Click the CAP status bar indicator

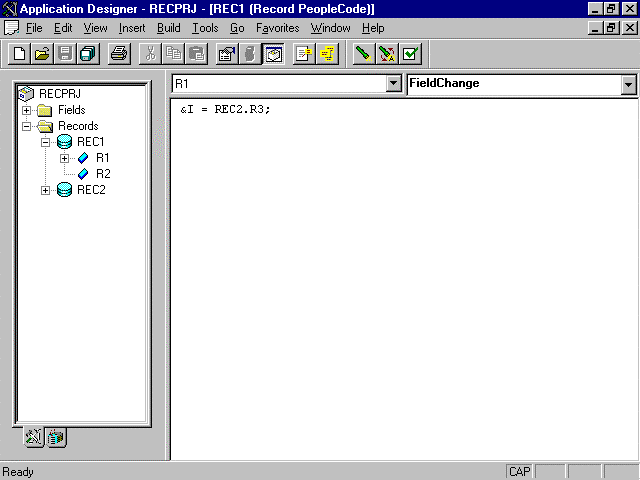tap(520, 472)
